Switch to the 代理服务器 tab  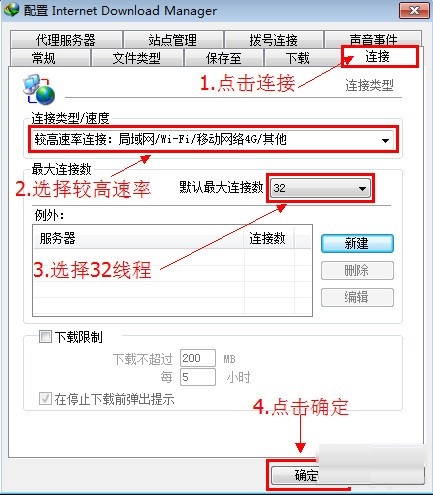(x=66, y=40)
